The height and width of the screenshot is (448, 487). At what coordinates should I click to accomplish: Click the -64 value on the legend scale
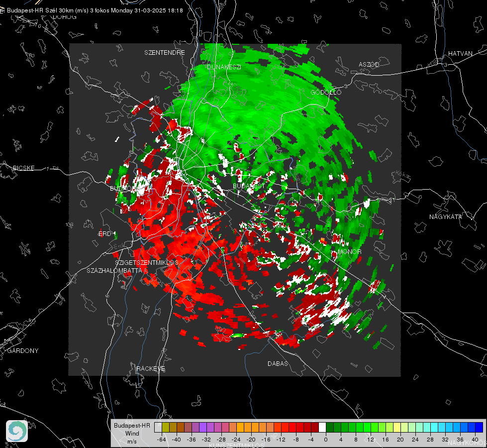point(162,440)
